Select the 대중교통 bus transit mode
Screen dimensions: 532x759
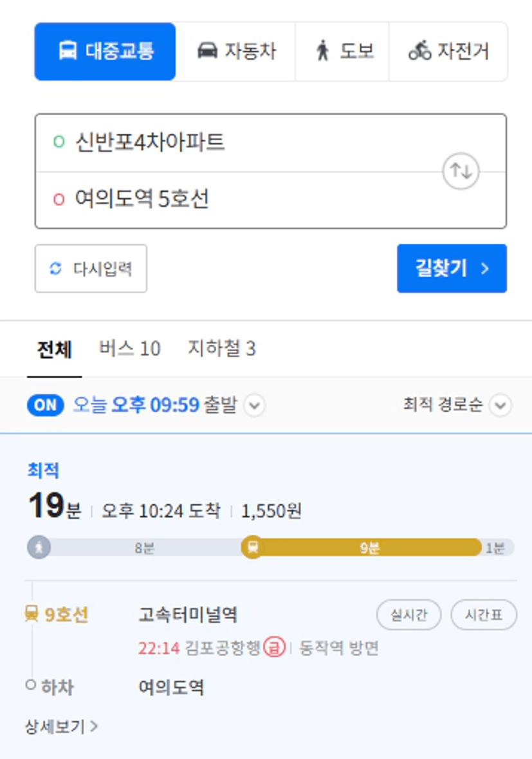coord(105,51)
